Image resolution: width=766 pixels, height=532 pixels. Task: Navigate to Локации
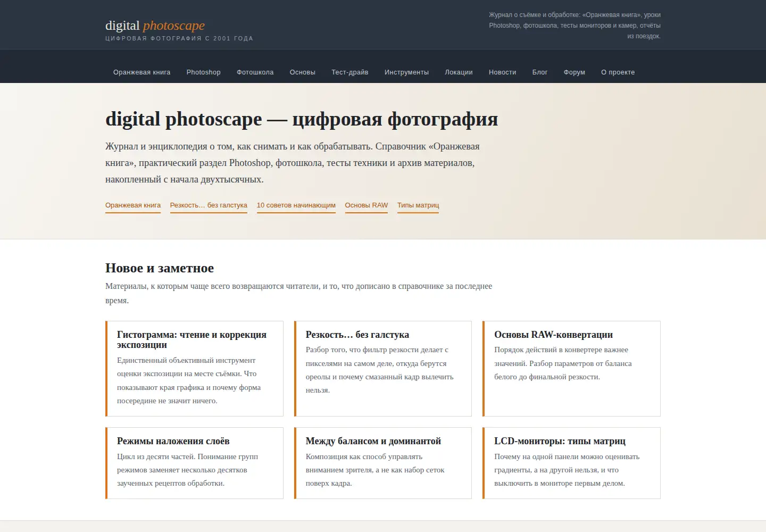(x=459, y=72)
